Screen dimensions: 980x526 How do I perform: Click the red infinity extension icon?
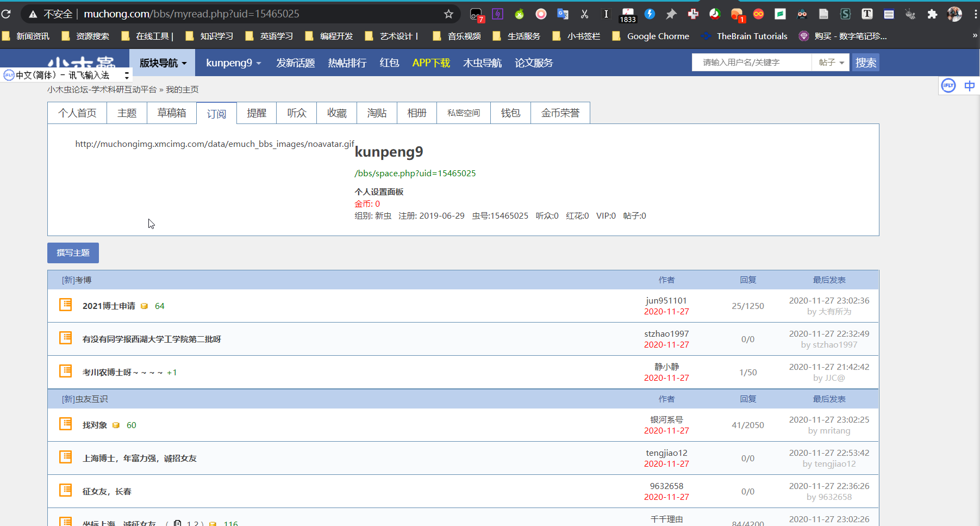[758, 14]
